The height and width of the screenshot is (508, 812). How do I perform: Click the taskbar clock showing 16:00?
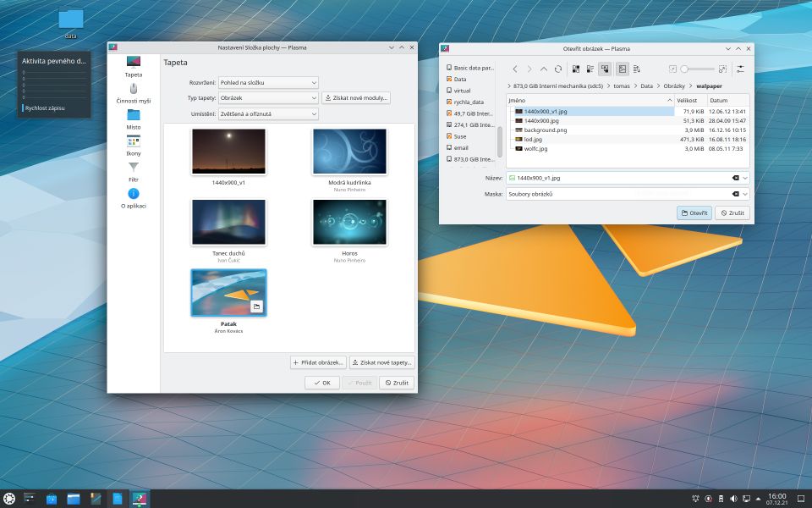776,499
